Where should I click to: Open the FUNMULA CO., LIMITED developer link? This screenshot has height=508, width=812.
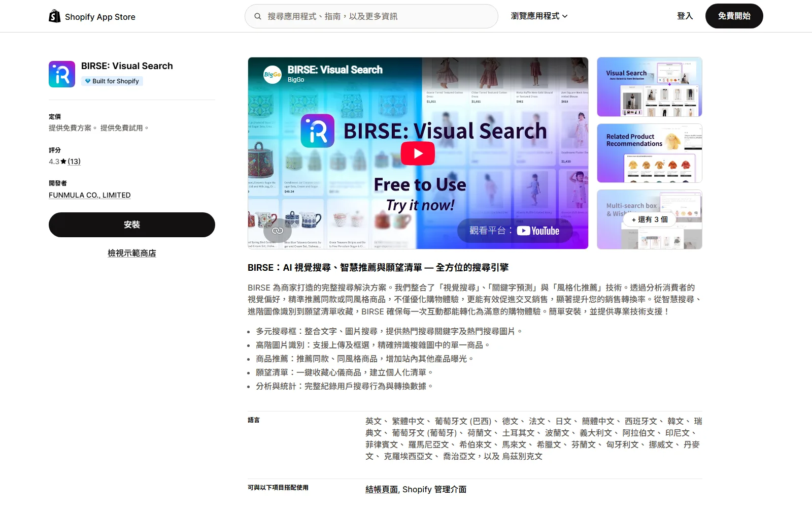[89, 195]
